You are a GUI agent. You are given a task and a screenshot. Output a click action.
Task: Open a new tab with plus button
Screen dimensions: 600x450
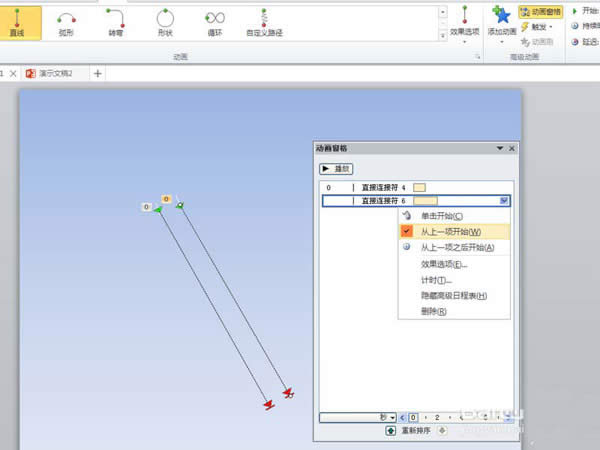tap(97, 74)
